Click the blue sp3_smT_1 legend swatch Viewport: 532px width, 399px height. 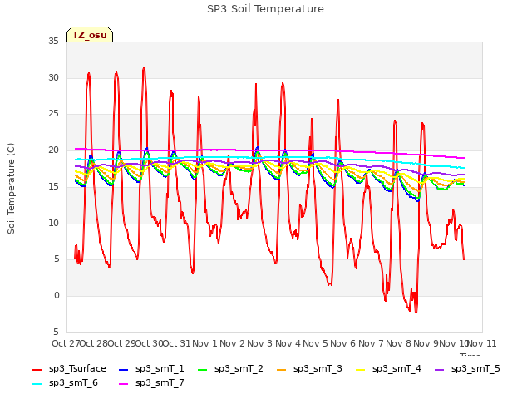click(124, 369)
